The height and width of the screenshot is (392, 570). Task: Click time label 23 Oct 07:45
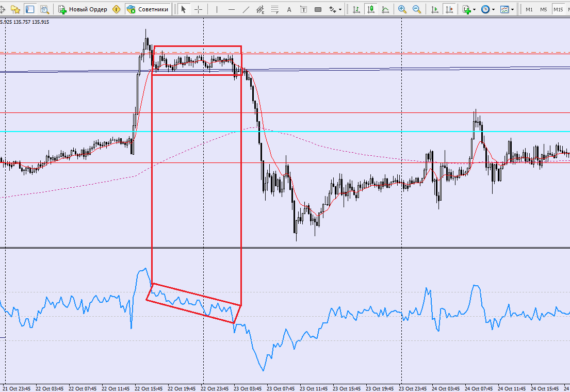(x=281, y=388)
